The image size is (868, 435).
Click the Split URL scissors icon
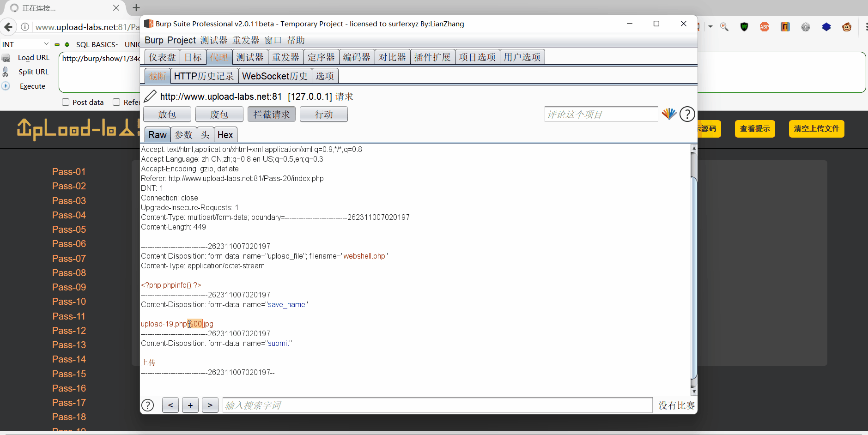pos(6,72)
